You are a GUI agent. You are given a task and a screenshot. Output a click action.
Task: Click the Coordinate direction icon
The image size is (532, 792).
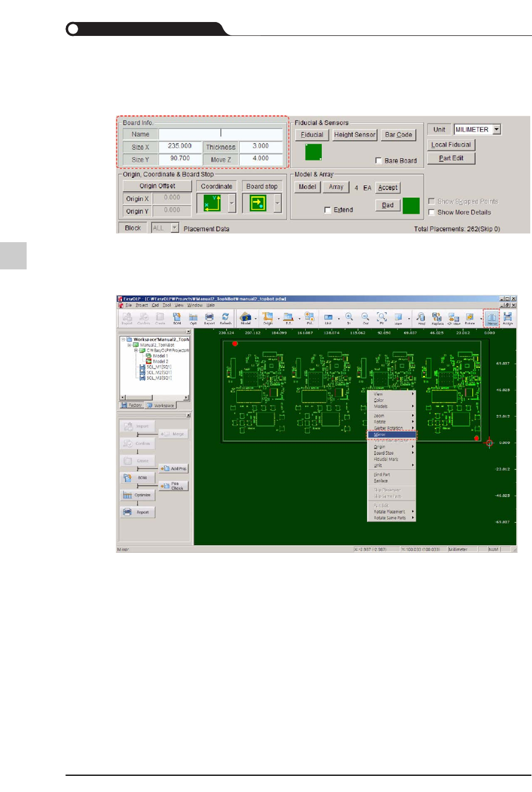tap(212, 203)
